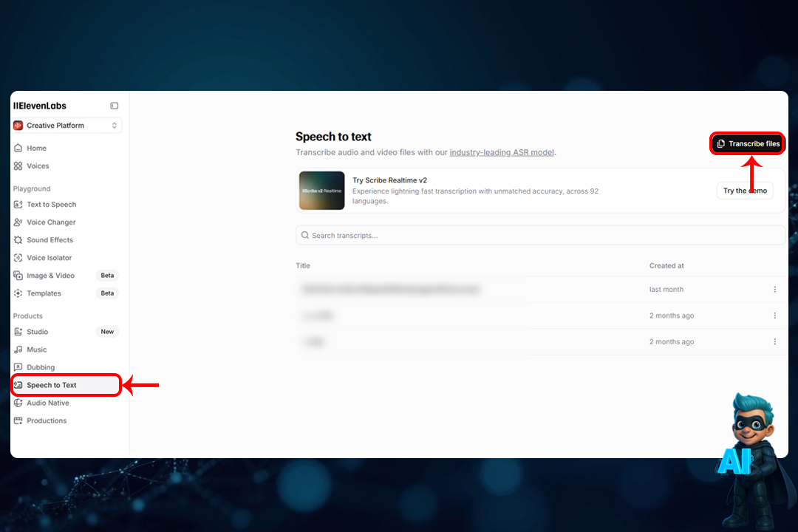
Task: Collapse the sidebar using the panel icon
Action: (x=115, y=106)
